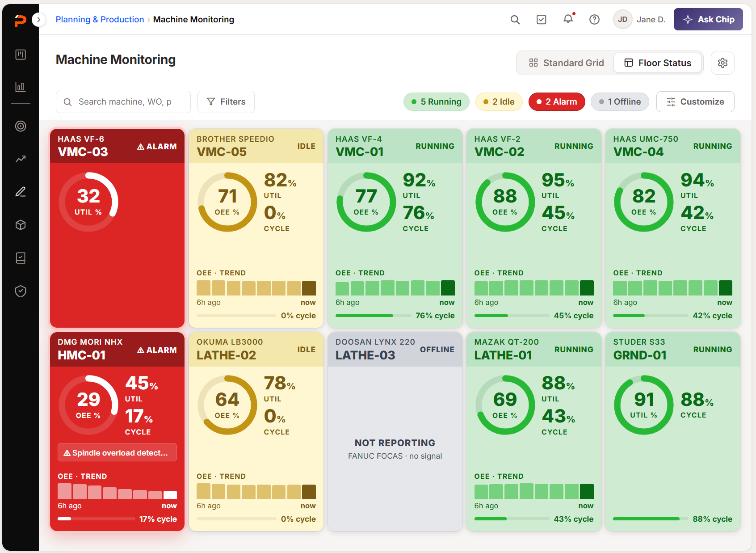756x553 pixels.
Task: Open the bar chart sidebar icon
Action: [21, 87]
